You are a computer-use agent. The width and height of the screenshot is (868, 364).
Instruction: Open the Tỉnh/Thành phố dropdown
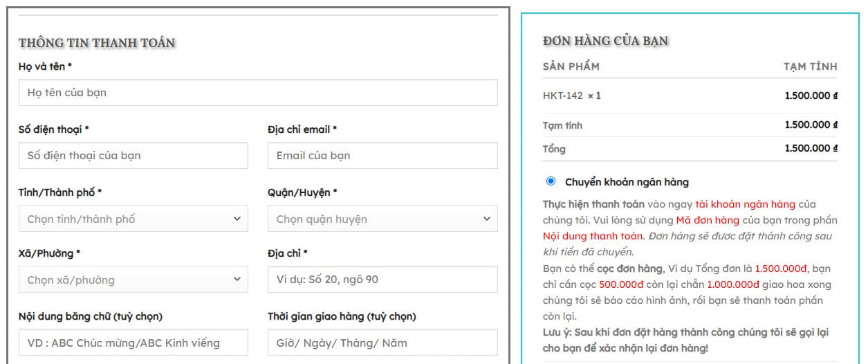(133, 219)
